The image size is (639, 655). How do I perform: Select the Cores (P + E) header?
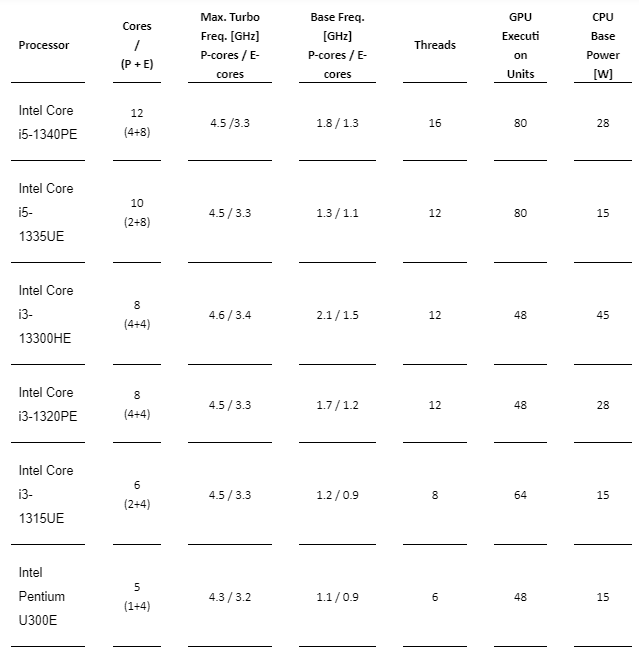pyautogui.click(x=136, y=46)
